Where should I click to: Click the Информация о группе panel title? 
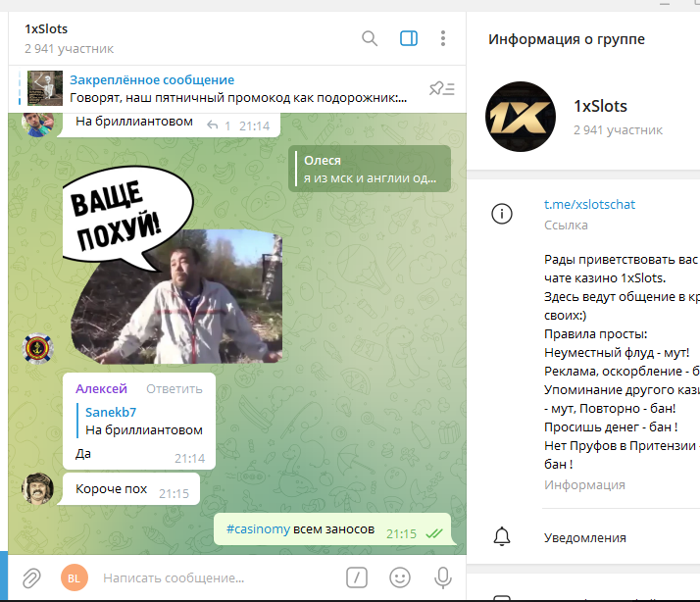tap(567, 39)
